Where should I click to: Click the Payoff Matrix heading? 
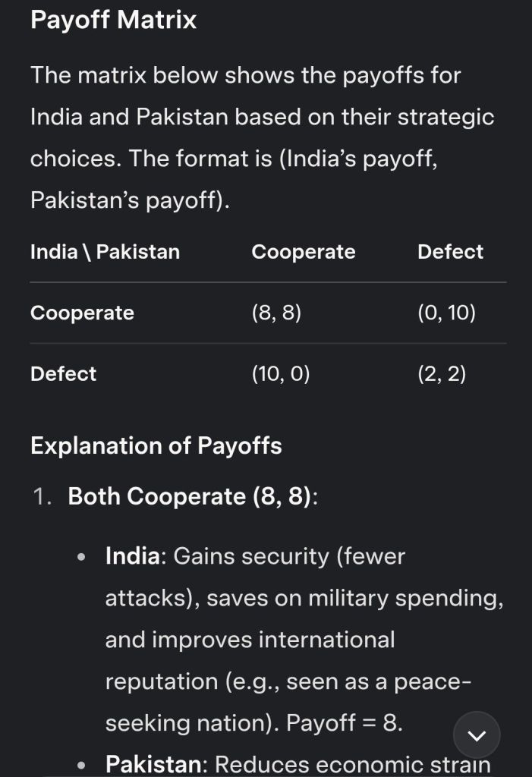pos(113,20)
